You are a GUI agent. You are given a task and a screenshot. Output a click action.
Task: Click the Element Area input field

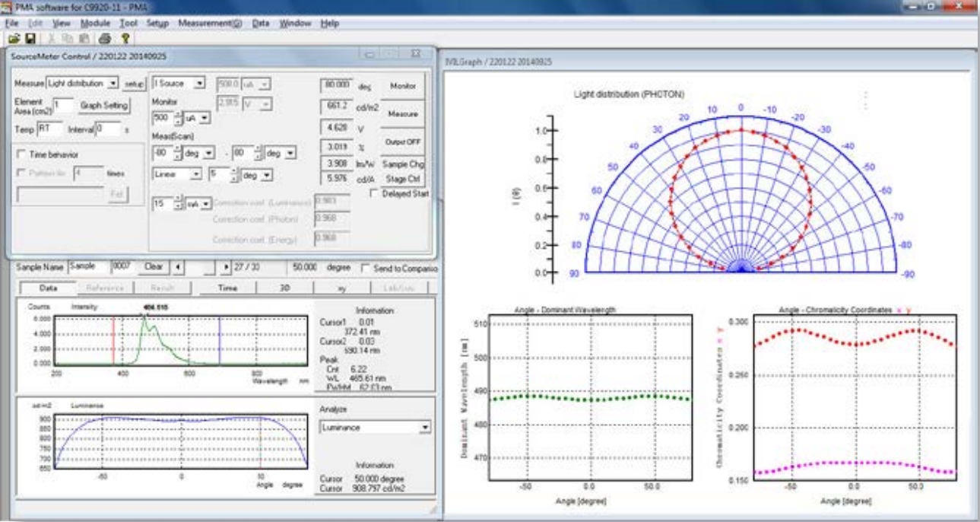click(x=63, y=105)
